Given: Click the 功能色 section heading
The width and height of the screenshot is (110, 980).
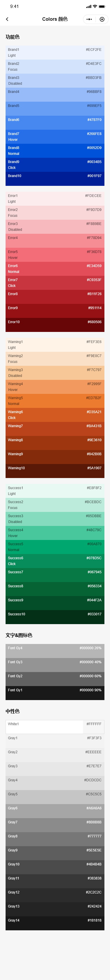Looking at the screenshot, I should pyautogui.click(x=13, y=37).
